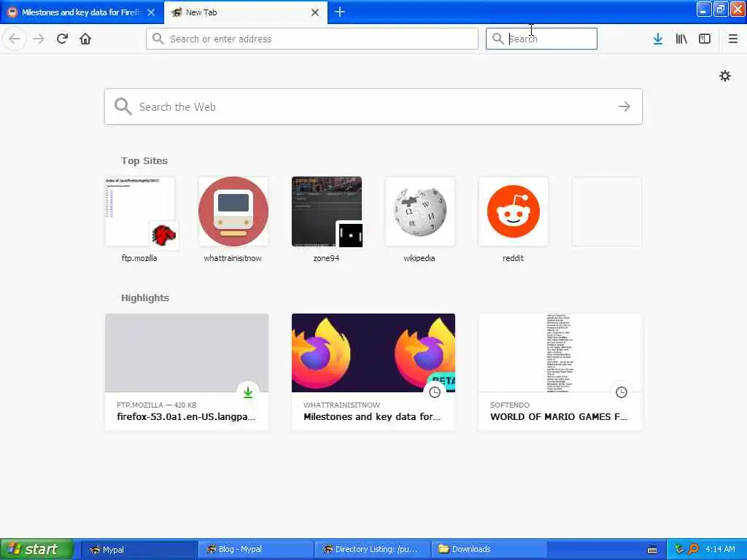
Task: Open the Windows start menu
Action: tap(36, 549)
